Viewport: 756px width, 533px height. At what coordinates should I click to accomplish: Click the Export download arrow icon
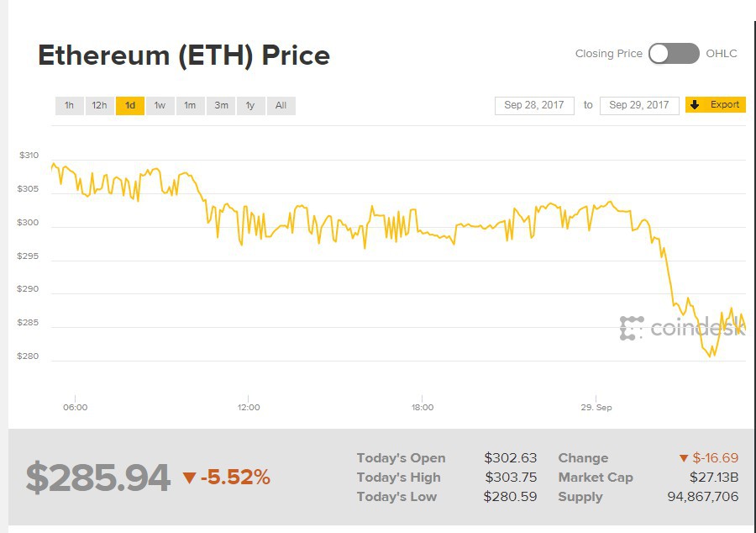click(696, 105)
